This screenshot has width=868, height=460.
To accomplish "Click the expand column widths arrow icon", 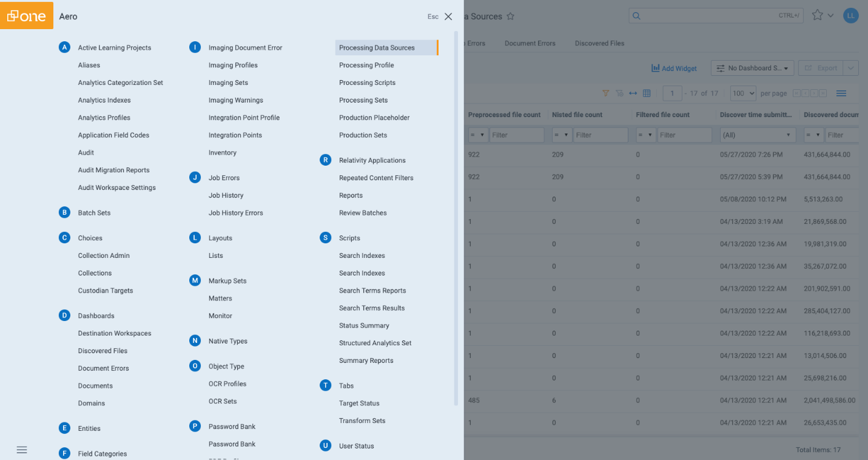I will [633, 93].
